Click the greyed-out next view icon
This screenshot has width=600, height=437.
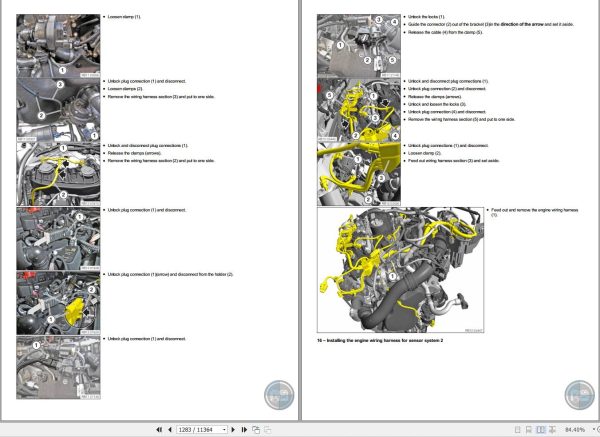coord(267,430)
